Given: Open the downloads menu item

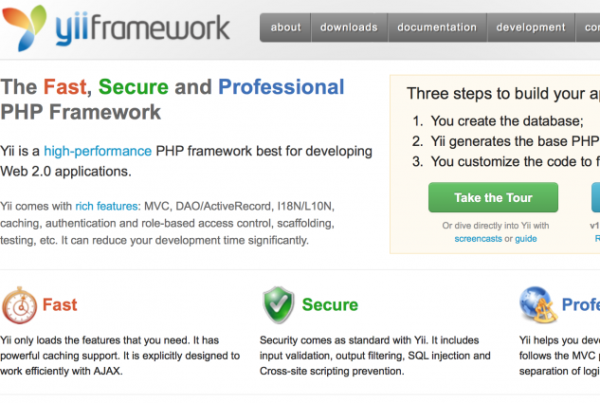Looking at the screenshot, I should 349,28.
